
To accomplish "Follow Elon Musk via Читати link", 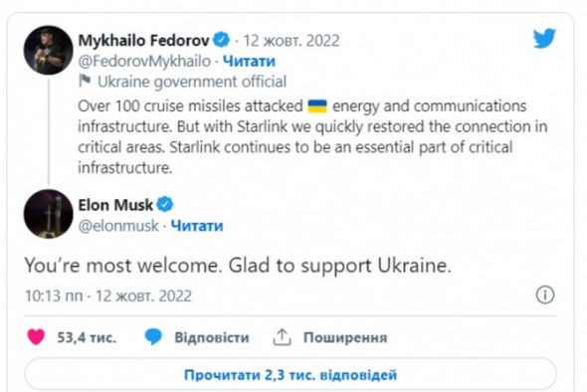I will [197, 226].
